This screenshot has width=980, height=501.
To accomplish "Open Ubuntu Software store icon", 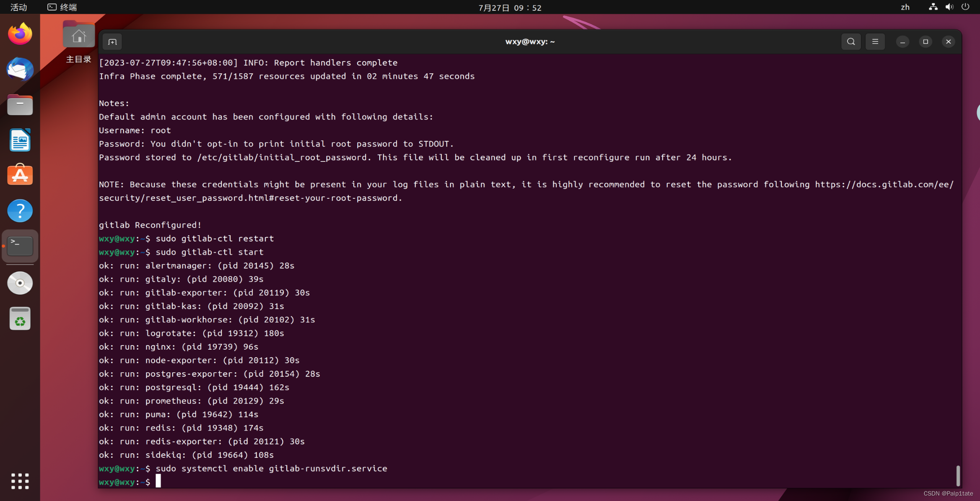I will (20, 175).
